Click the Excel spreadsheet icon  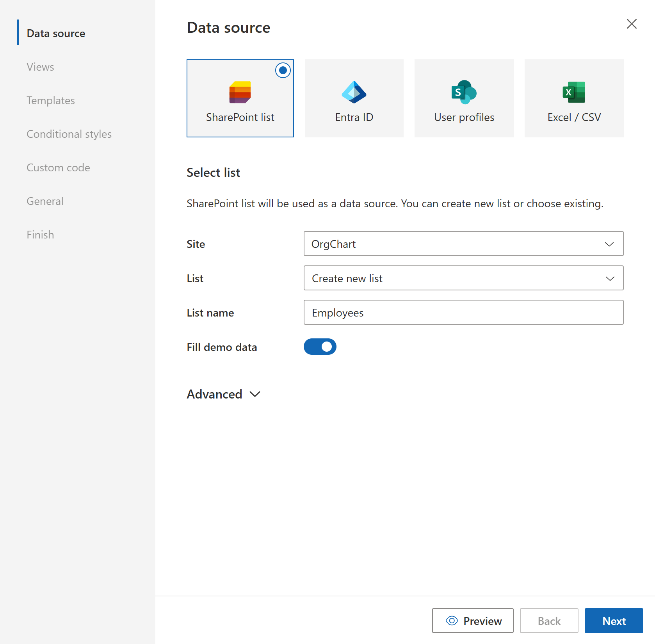click(574, 92)
